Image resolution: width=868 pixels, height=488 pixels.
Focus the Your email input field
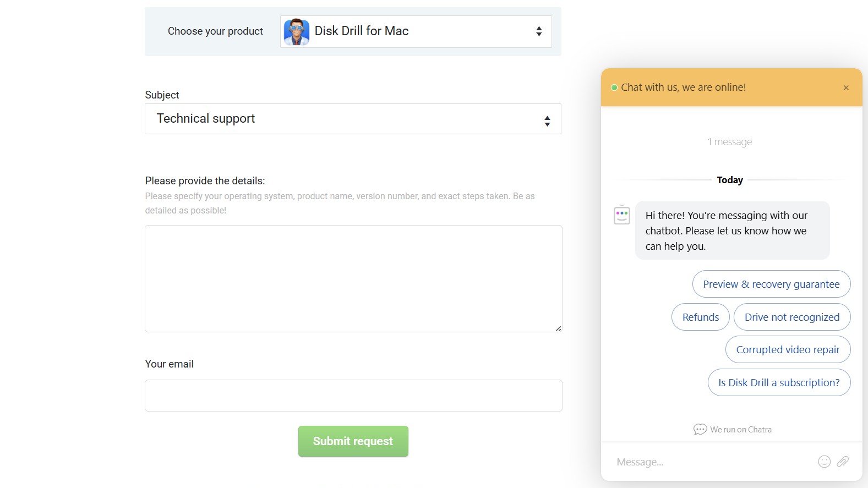[353, 396]
